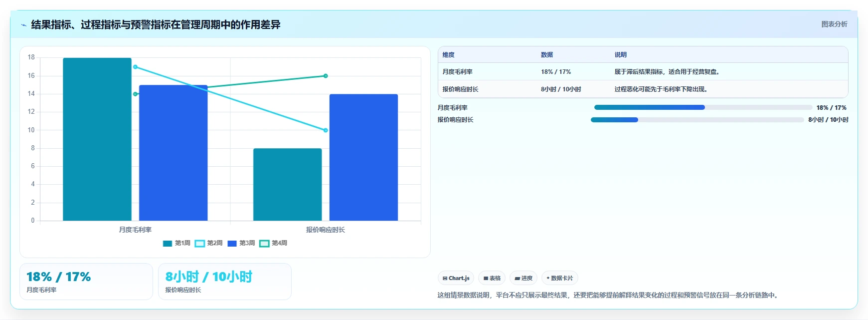
Task: Toggle the 第2周 legend swatch
Action: (199, 244)
